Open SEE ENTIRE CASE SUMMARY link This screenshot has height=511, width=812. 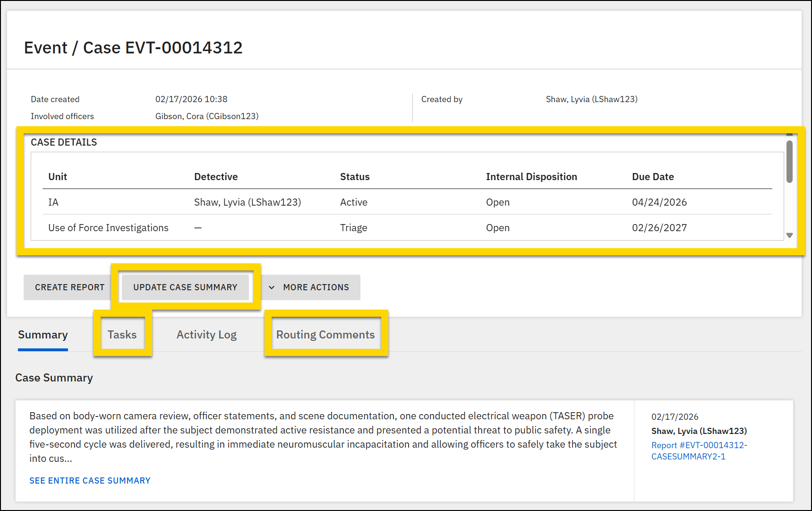pyautogui.click(x=90, y=480)
